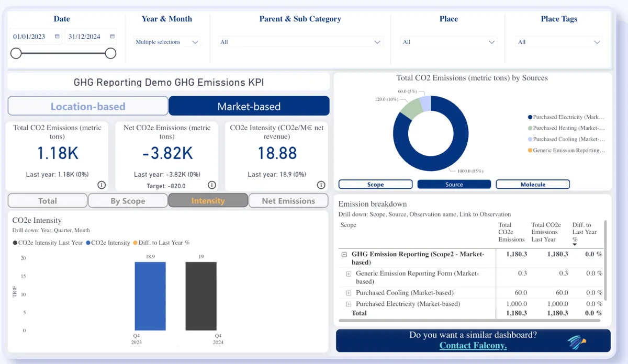Click the right handle of date slider

(x=110, y=53)
